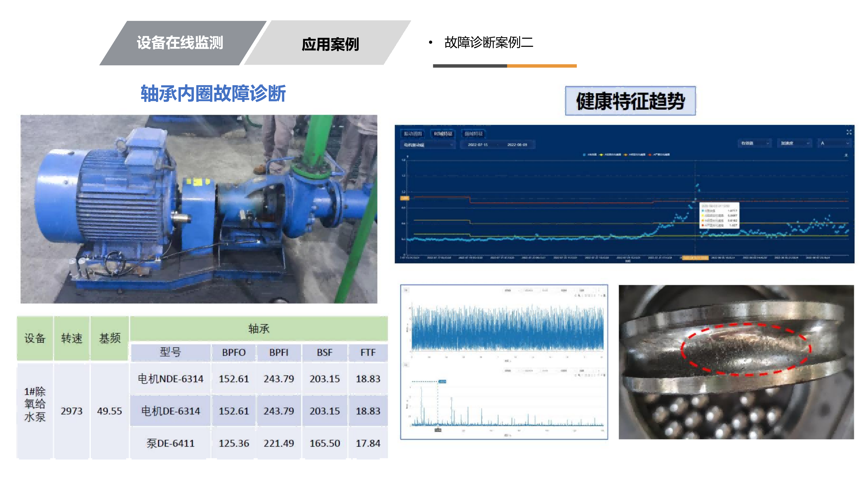The width and height of the screenshot is (868, 488).
Task: Click rightmost toolbar icon above time waveform
Action: [x=605, y=296]
